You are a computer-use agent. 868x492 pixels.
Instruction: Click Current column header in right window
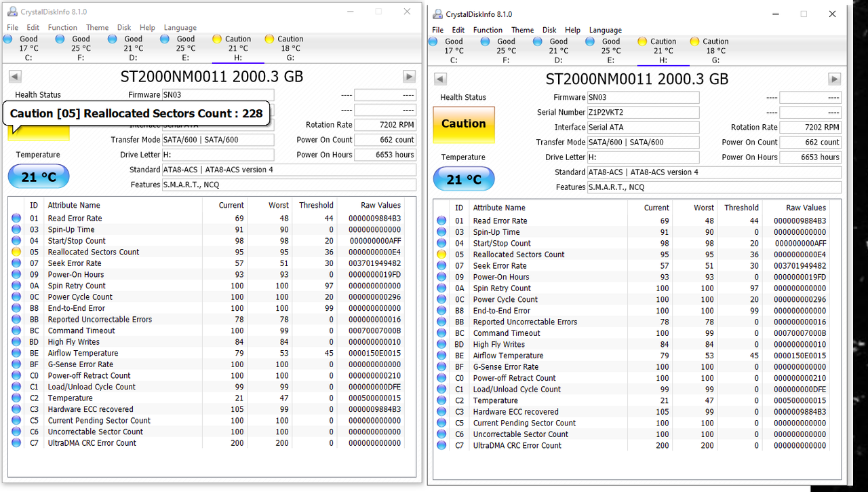(650, 208)
